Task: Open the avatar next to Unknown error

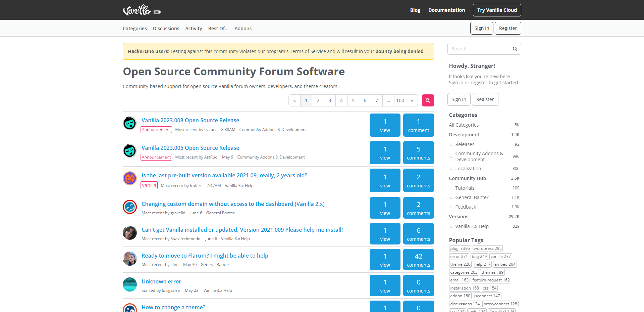Action: click(129, 284)
